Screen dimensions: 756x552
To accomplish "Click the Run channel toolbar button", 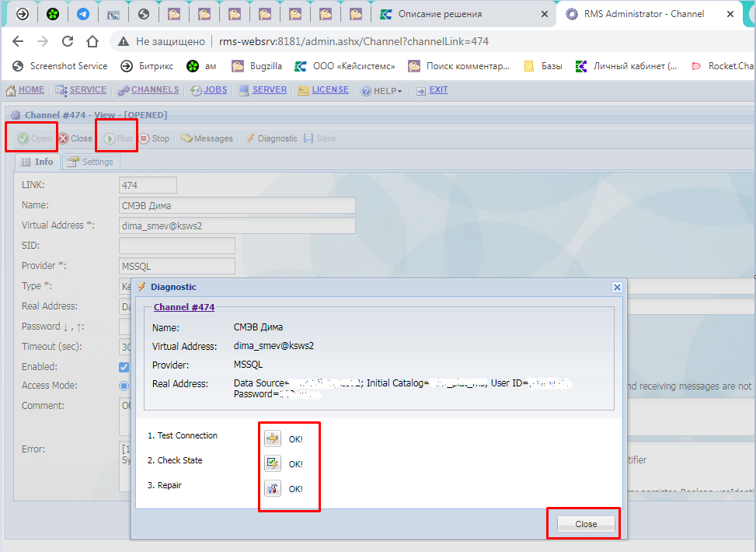I will click(x=118, y=138).
